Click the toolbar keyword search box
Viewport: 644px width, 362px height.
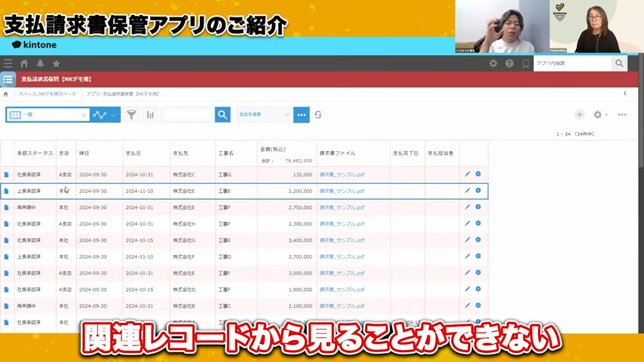(x=188, y=115)
